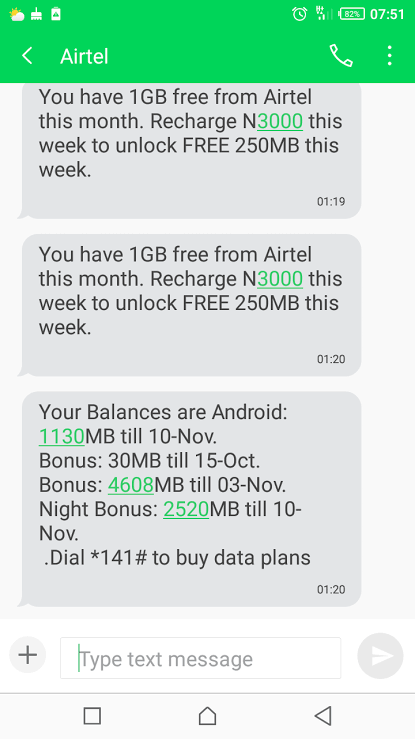
Task: Open the three-dot overflow menu
Action: coord(389,56)
